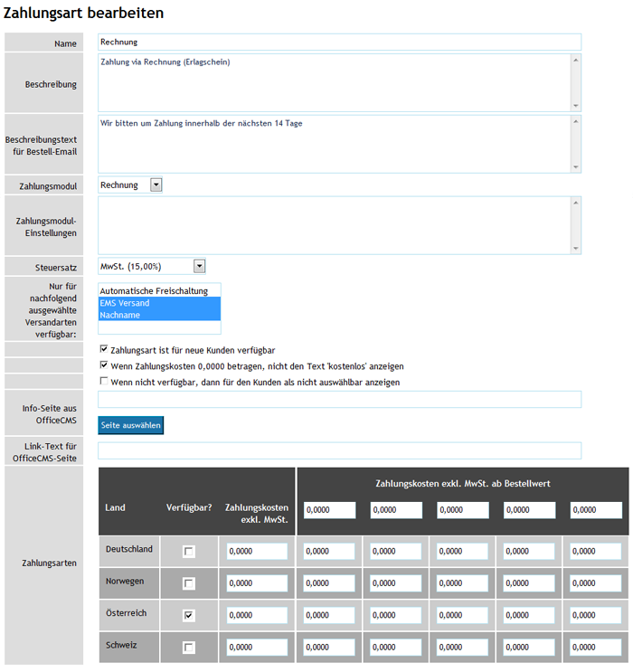The image size is (633, 672).
Task: Click Deutschland's last Bestellwert cost field
Action: pos(596,551)
